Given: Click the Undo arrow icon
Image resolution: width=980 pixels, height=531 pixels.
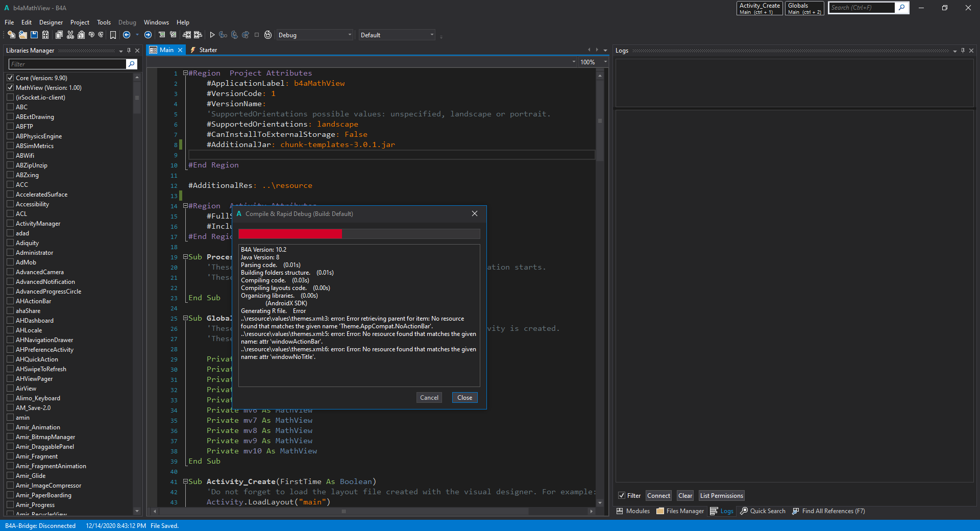Looking at the screenshot, I should (x=91, y=35).
